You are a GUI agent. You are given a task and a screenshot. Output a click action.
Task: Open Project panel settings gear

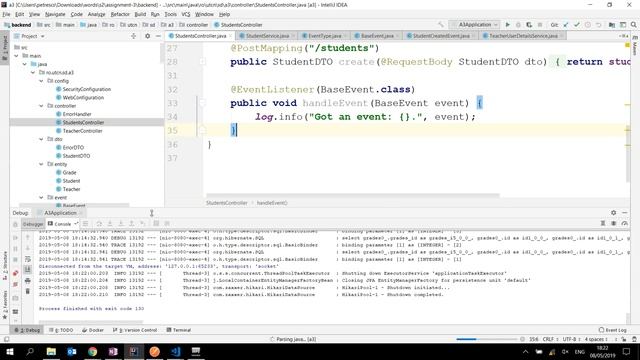click(147, 36)
